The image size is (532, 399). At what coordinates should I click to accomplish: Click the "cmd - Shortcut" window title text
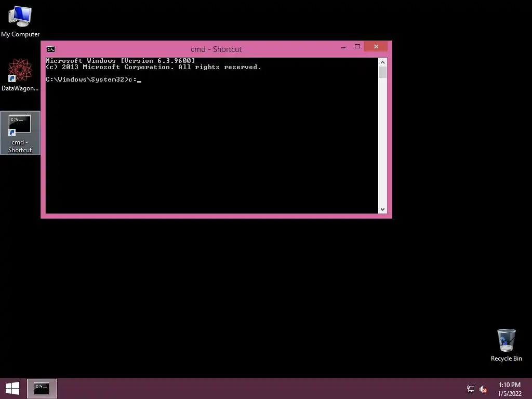coord(216,49)
